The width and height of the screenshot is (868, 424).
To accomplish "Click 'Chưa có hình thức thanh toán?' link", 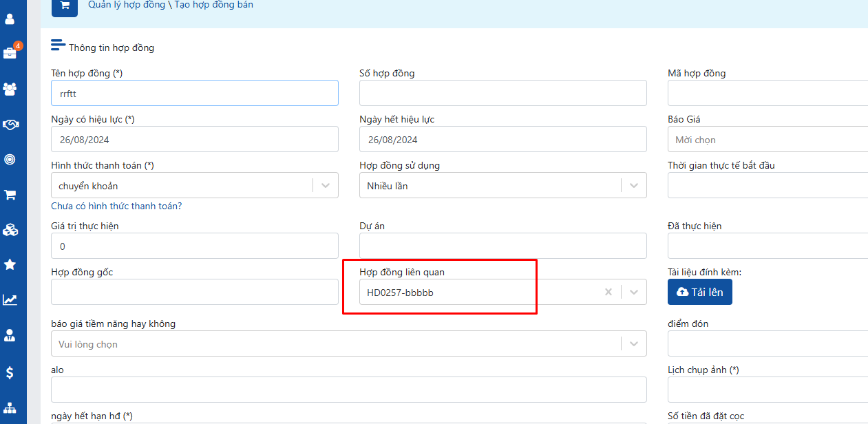I will click(116, 206).
